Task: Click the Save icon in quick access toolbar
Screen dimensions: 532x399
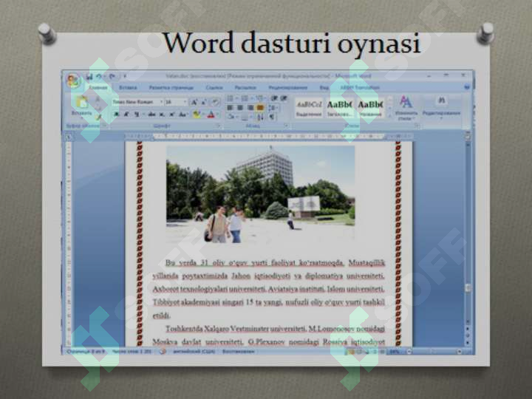Action: (x=89, y=77)
